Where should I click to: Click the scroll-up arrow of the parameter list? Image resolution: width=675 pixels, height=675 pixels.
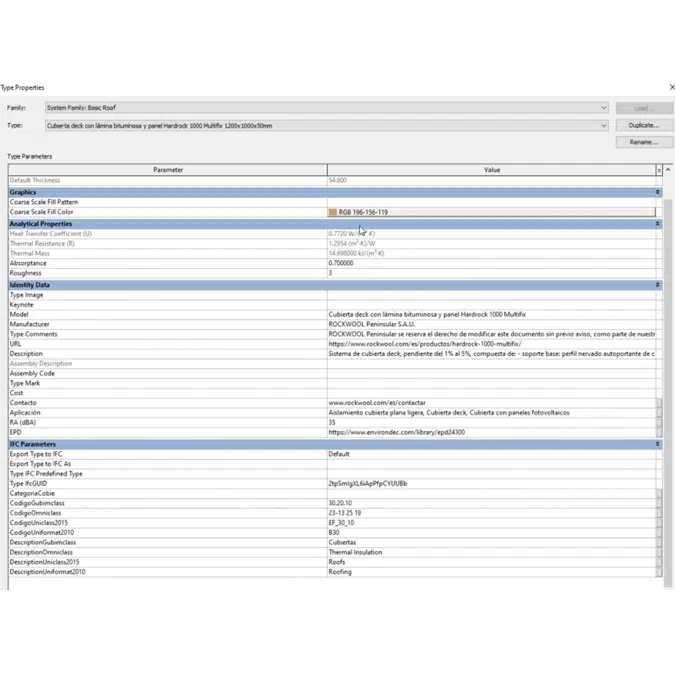click(668, 170)
